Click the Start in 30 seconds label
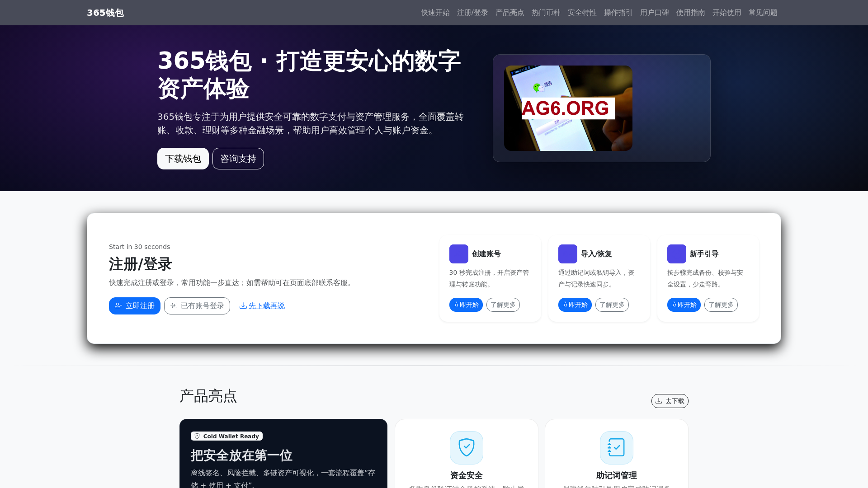The width and height of the screenshot is (868, 488). click(140, 247)
